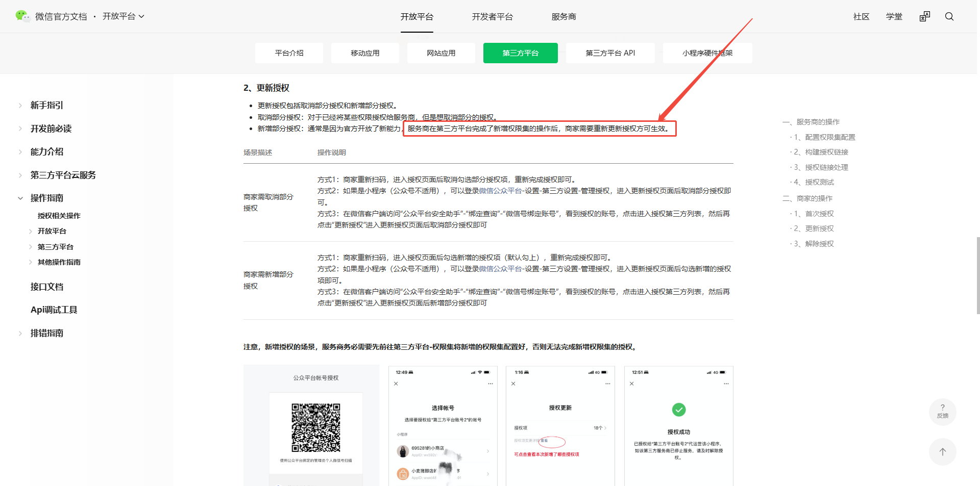Screen dimensions: 980x486
Task: Click the language translate icon
Action: click(x=925, y=16)
